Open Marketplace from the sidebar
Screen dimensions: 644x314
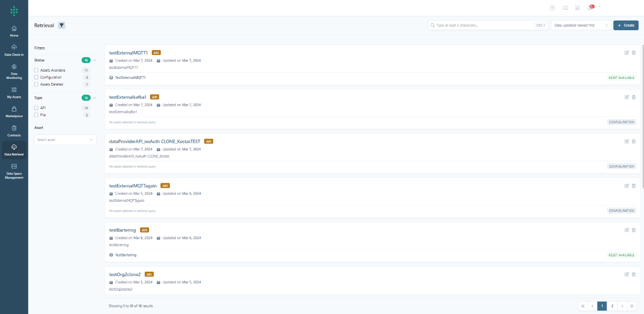14,112
